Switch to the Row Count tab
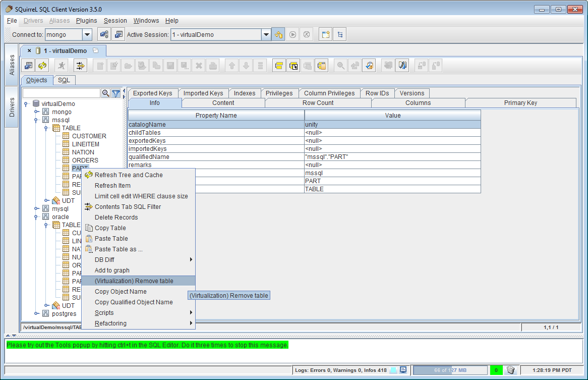 click(318, 103)
